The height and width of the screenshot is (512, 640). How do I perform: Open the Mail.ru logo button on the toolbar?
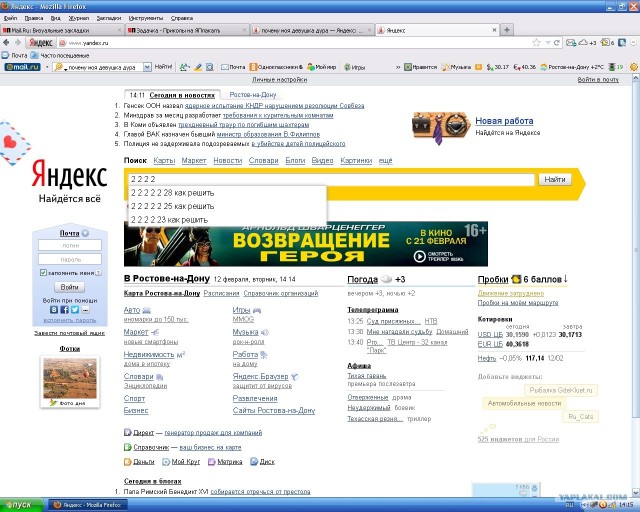tap(22, 67)
